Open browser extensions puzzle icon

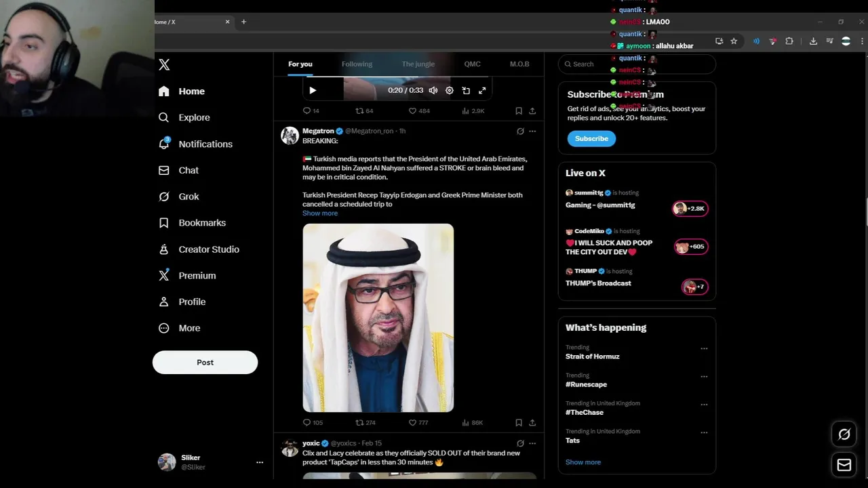[x=789, y=41]
